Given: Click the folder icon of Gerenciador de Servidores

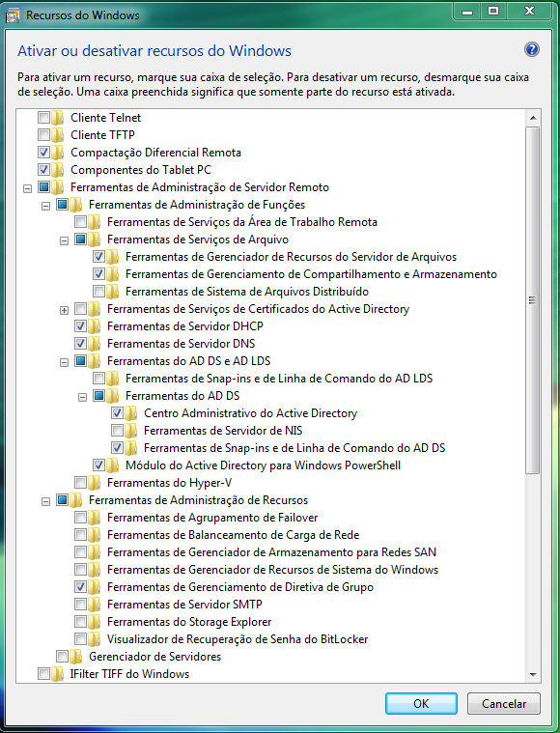Looking at the screenshot, I should pyautogui.click(x=76, y=657).
